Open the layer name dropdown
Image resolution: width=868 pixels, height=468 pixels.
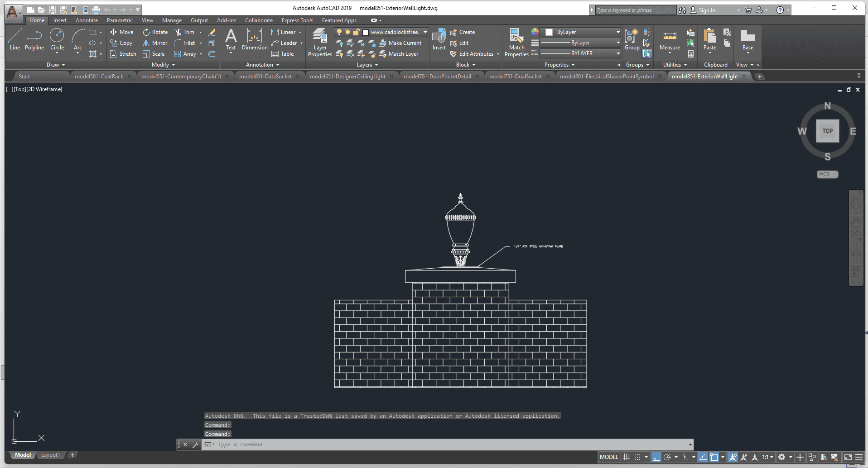425,32
